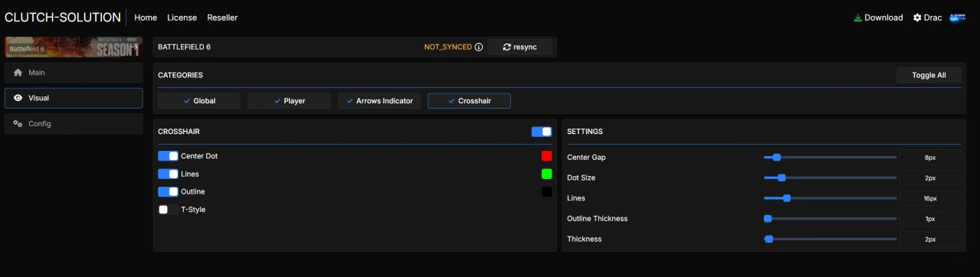Click the CLUTCH-SOLUTION logo text

click(63, 18)
